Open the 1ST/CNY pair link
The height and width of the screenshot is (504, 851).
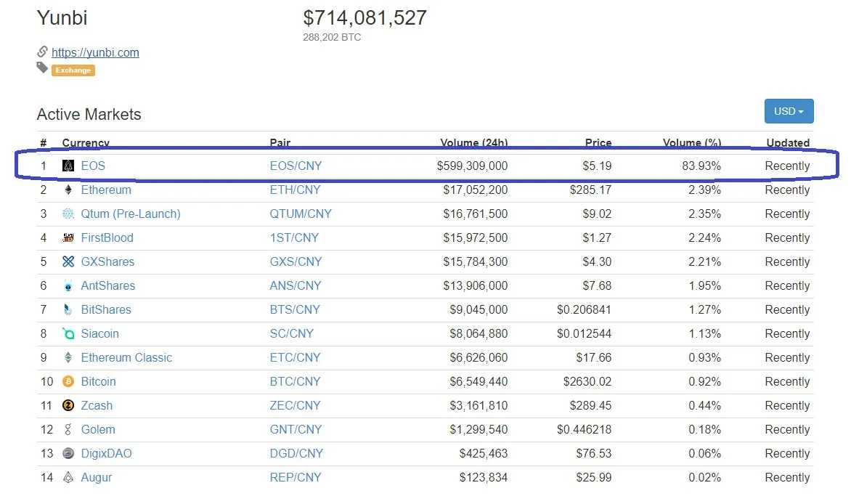[294, 237]
